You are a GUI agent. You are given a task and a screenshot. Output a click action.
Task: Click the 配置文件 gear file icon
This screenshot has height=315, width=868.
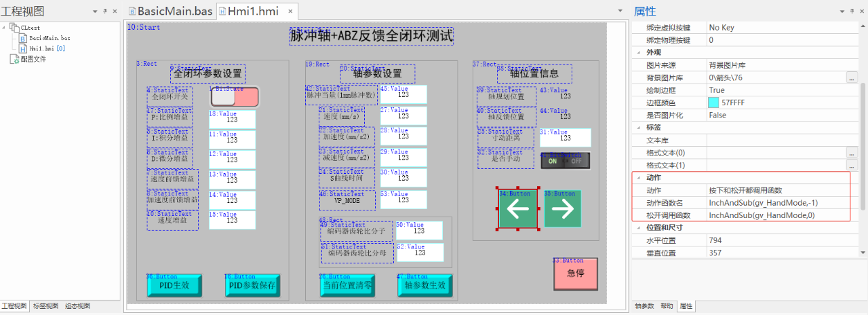14,59
